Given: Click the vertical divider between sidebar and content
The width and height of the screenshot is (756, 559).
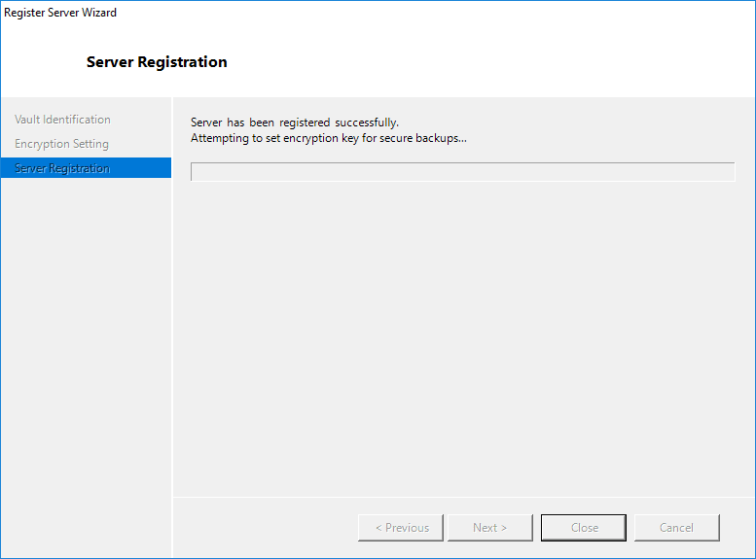Looking at the screenshot, I should click(172, 321).
